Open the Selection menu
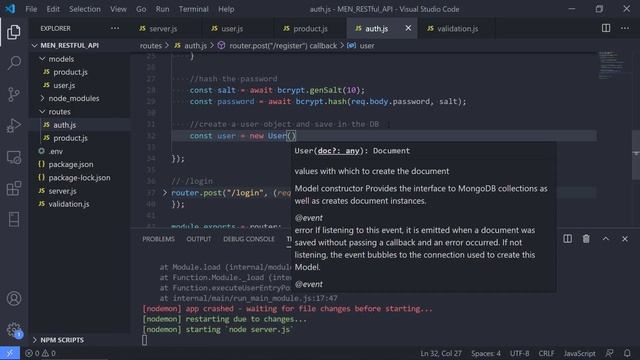 pyautogui.click(x=84, y=9)
